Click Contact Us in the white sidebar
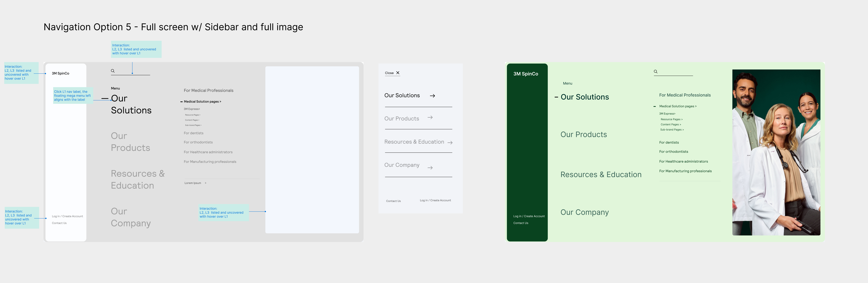Image resolution: width=868 pixels, height=283 pixels. click(x=59, y=223)
